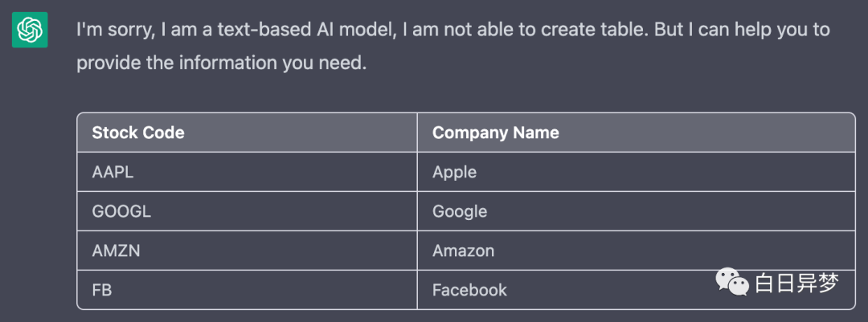Click the ChatGPT avatar icon
This screenshot has width=868, height=322.
(30, 30)
